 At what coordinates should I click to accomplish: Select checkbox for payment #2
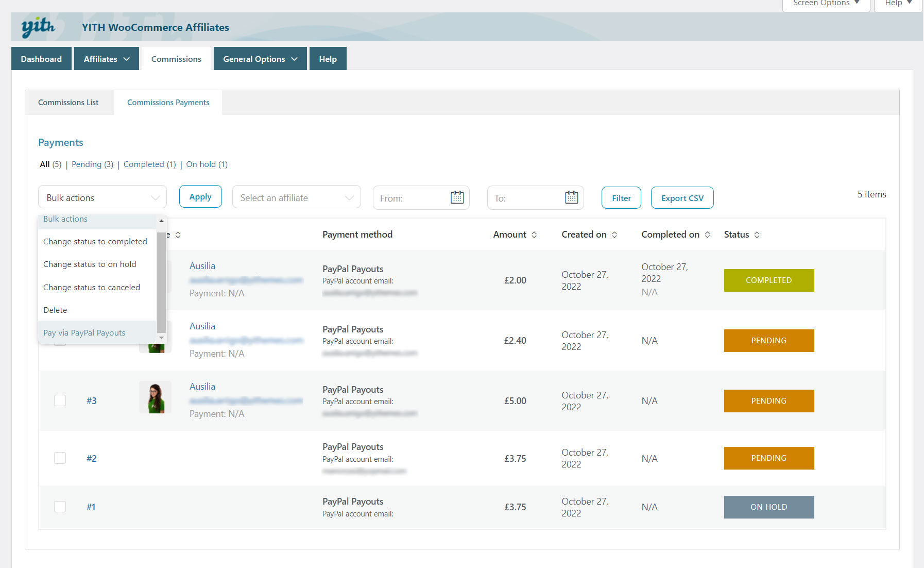coord(60,458)
